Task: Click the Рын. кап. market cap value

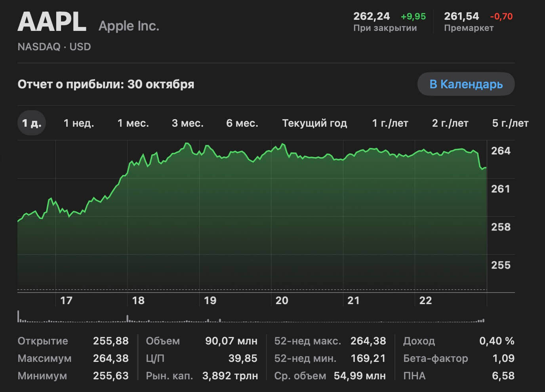Action: click(x=230, y=375)
